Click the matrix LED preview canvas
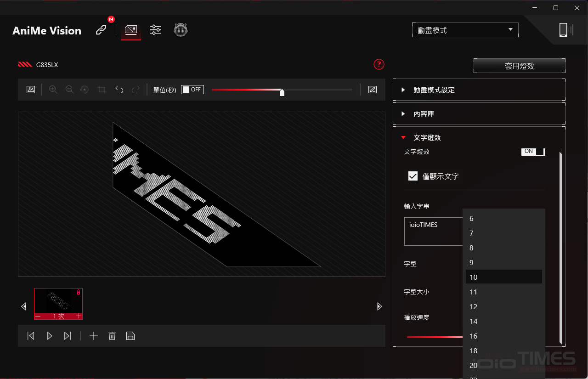This screenshot has width=588, height=379. click(202, 194)
